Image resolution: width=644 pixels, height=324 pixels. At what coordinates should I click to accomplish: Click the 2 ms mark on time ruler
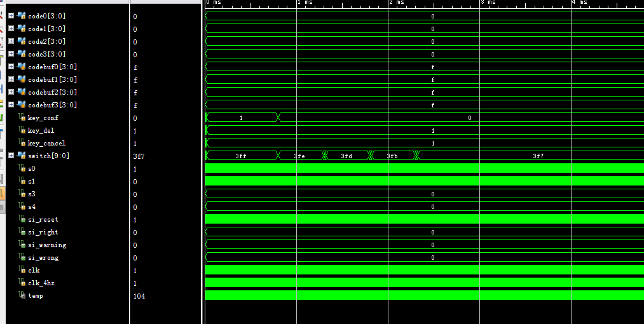pyautogui.click(x=396, y=3)
